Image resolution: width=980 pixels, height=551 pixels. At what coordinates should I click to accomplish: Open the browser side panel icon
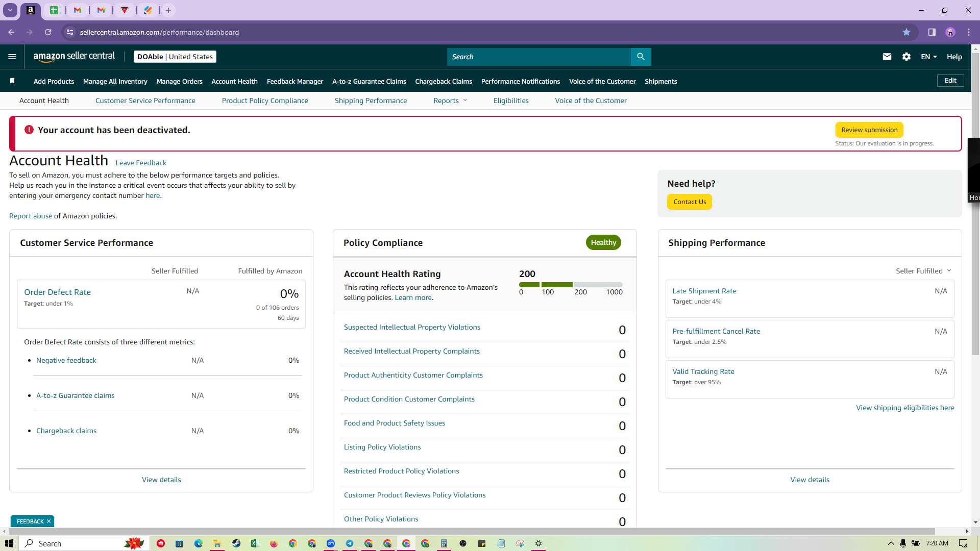[x=932, y=32]
